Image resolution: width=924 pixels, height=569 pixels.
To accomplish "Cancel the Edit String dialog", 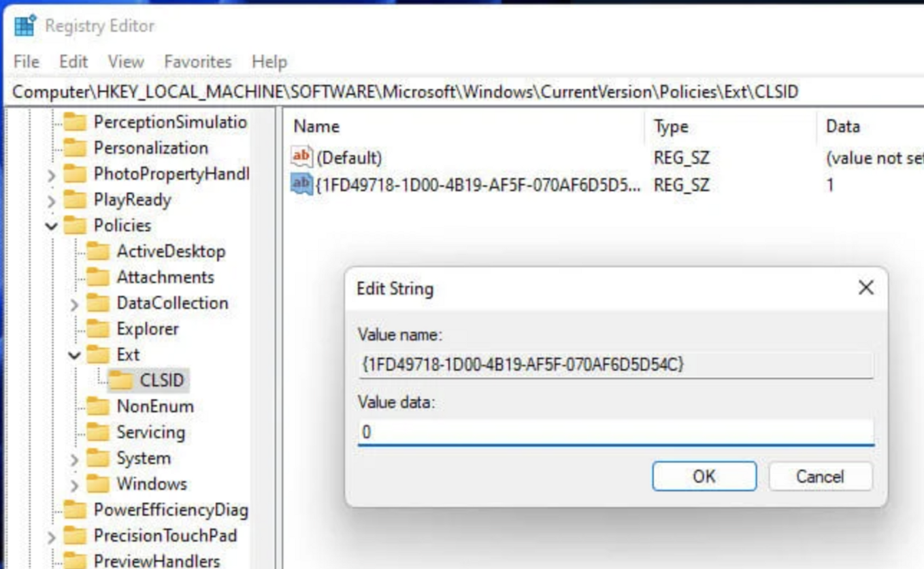I will coord(820,476).
